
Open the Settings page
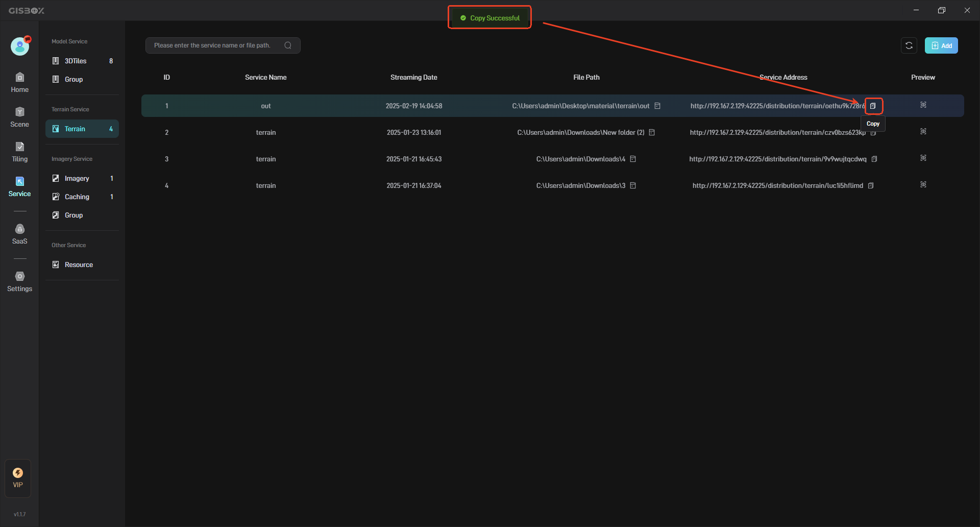(19, 281)
